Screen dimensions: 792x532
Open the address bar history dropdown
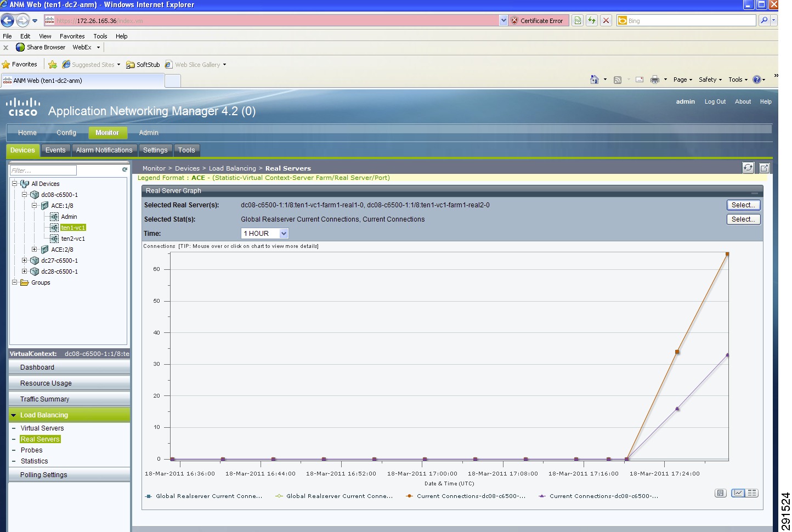click(504, 20)
